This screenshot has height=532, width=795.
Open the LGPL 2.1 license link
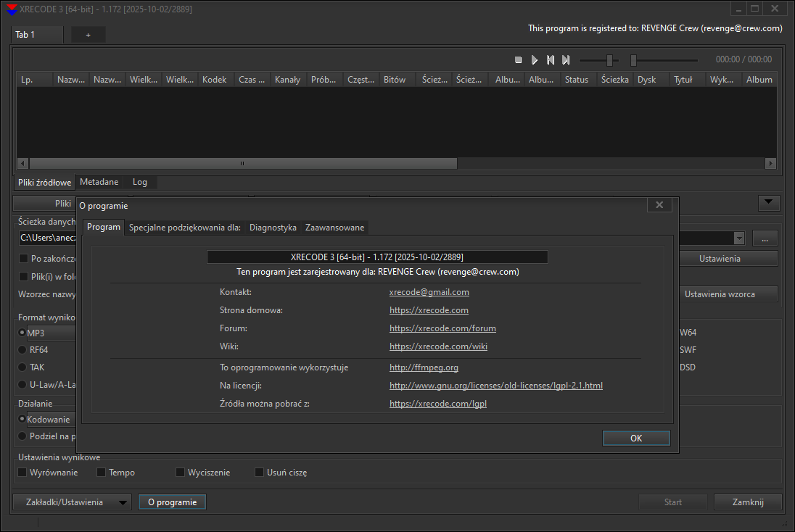point(496,386)
